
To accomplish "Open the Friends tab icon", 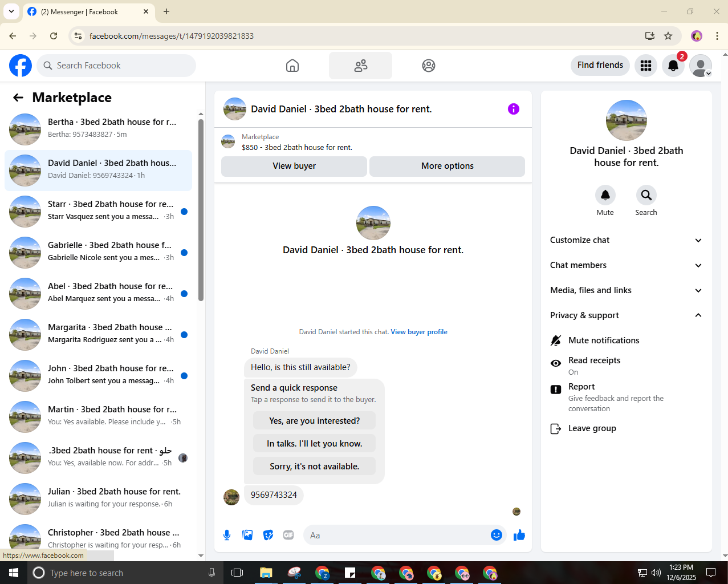I will click(360, 66).
